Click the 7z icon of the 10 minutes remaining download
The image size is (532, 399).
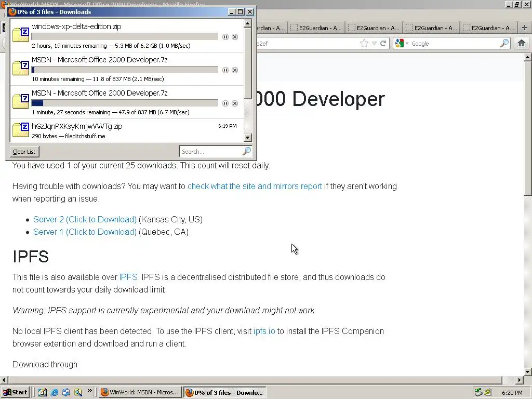(x=21, y=68)
